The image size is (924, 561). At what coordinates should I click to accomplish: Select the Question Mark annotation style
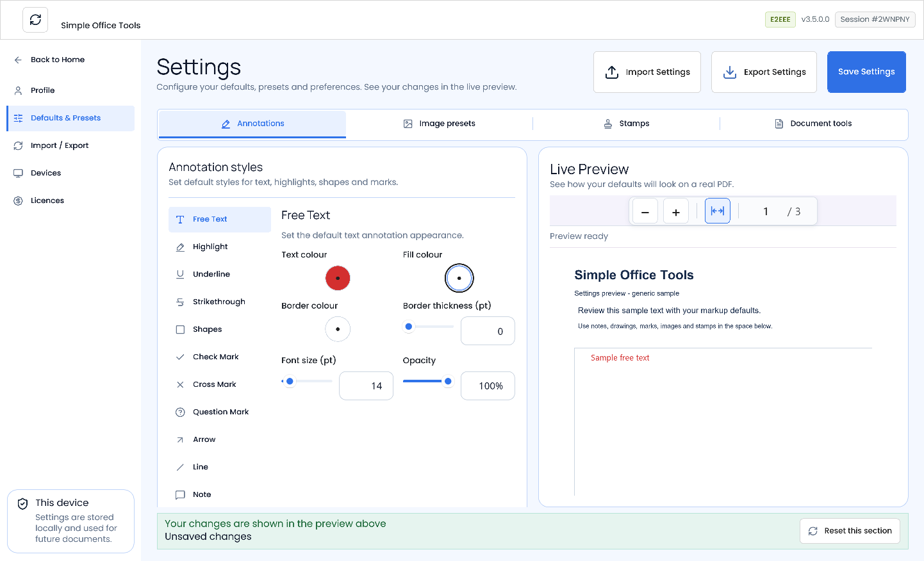(220, 412)
